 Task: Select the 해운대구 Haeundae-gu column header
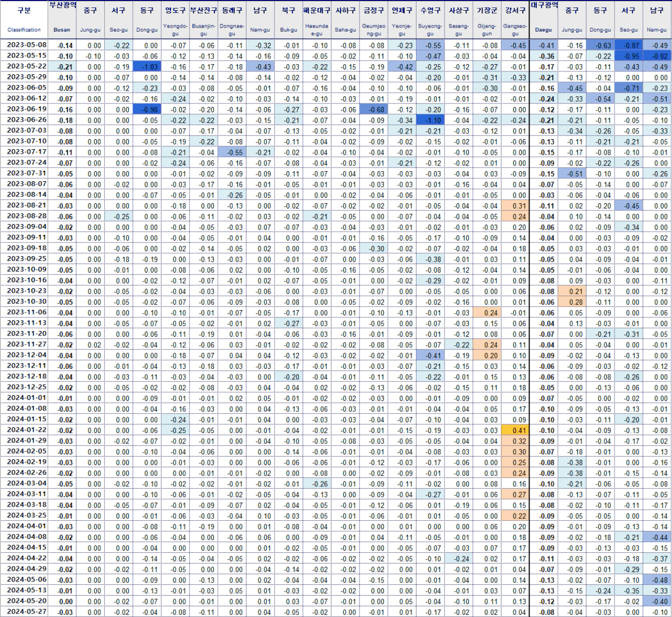pos(317,20)
